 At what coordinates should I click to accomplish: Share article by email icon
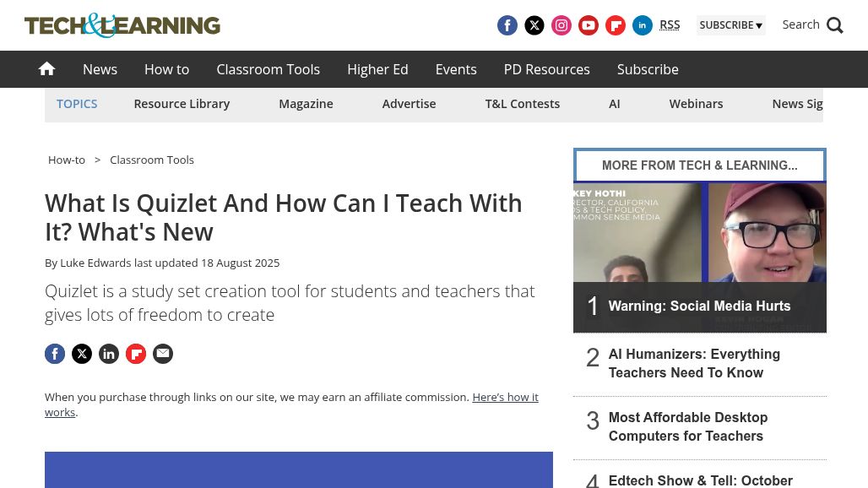pyautogui.click(x=163, y=354)
